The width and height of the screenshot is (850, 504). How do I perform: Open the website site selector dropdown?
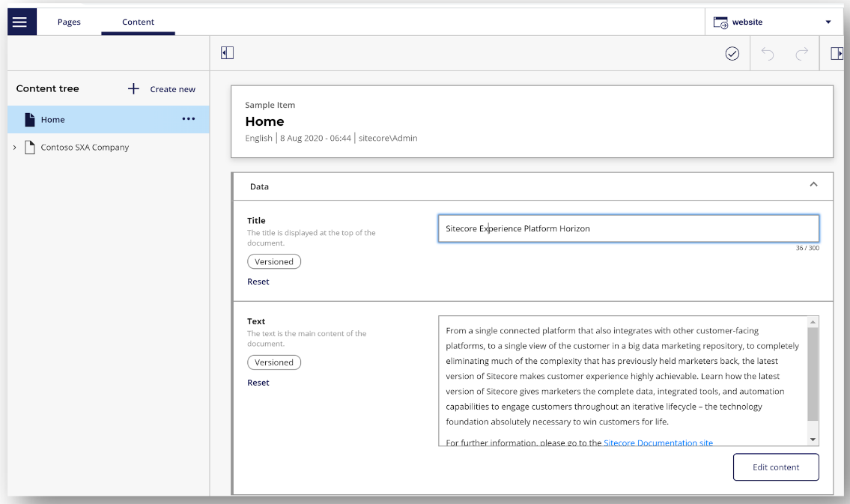click(774, 22)
